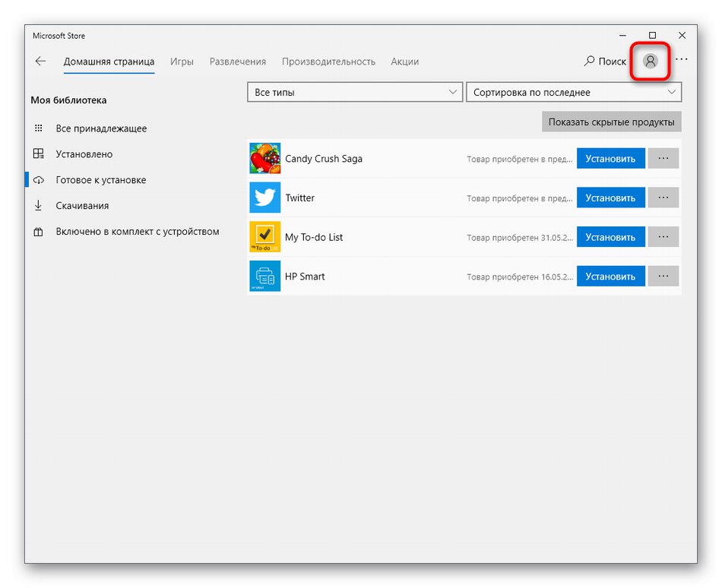Click the Twitter title text
Image resolution: width=722 pixels, height=588 pixels.
pyautogui.click(x=299, y=198)
